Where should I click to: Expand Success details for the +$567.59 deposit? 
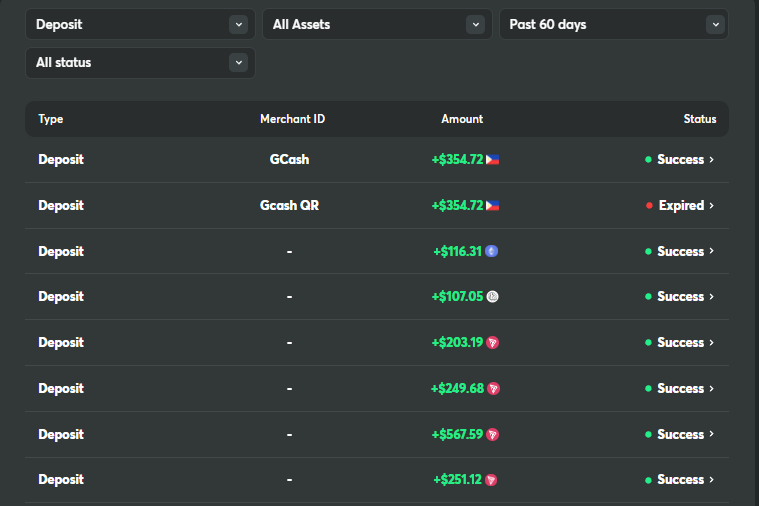tap(711, 434)
